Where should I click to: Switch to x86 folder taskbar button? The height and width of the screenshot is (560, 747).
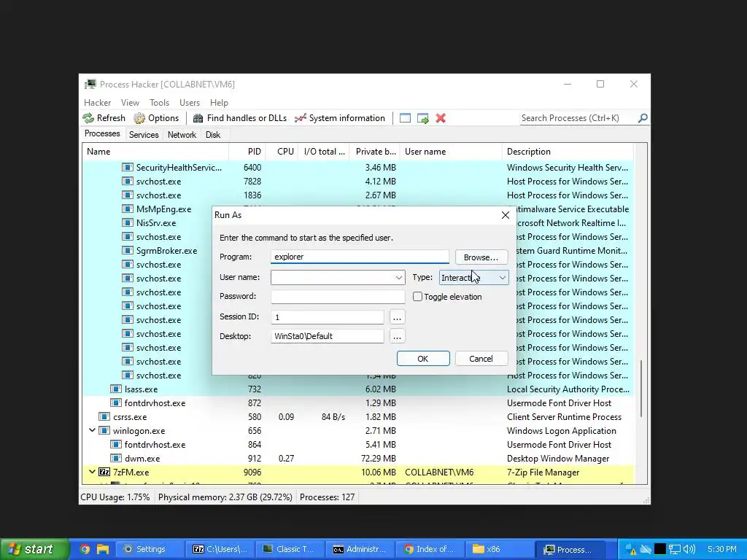point(498,549)
